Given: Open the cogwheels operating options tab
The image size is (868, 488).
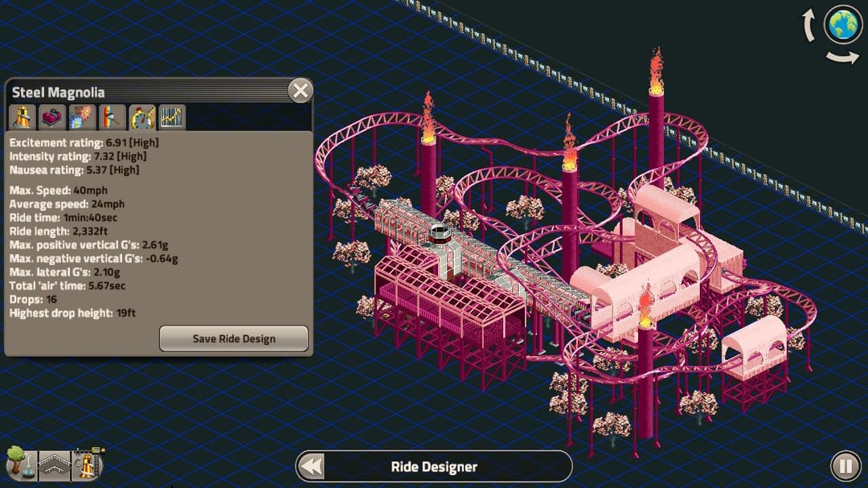Looking at the screenshot, I should coord(83,117).
